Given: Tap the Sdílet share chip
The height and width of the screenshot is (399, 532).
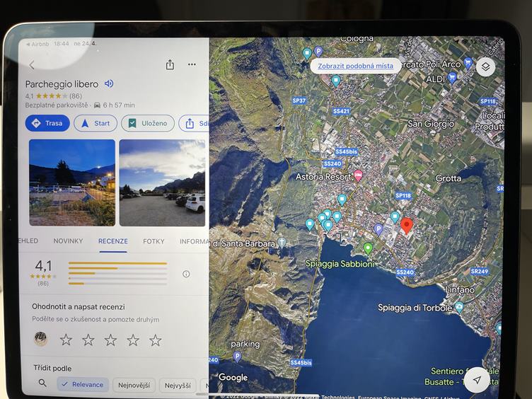Looking at the screenshot, I should pos(194,124).
